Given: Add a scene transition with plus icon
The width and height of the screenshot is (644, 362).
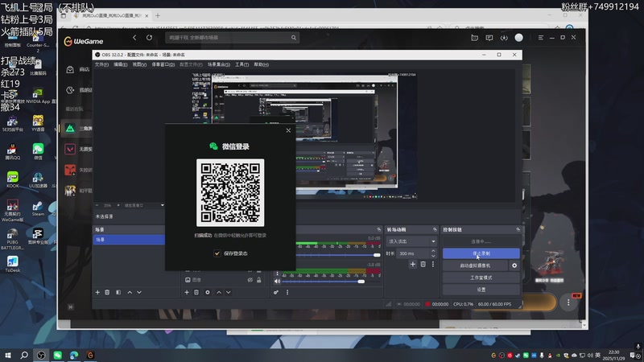Looking at the screenshot, I should (413, 265).
